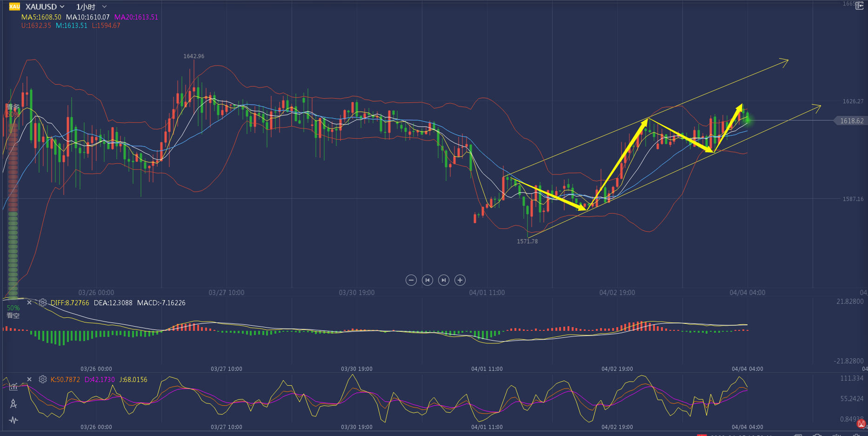Click the current price label 1618.62

(851, 121)
